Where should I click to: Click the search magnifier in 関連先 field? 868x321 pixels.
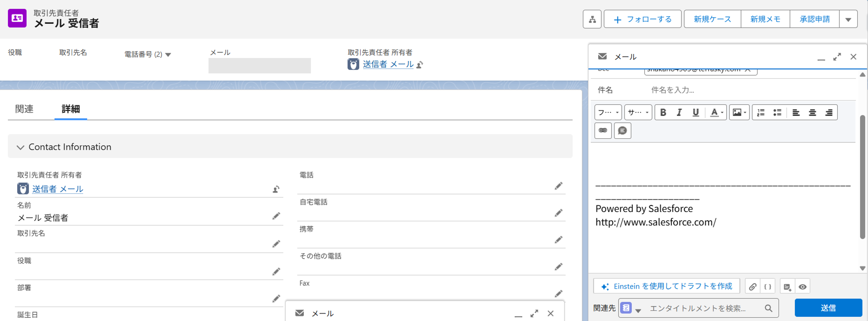(768, 308)
